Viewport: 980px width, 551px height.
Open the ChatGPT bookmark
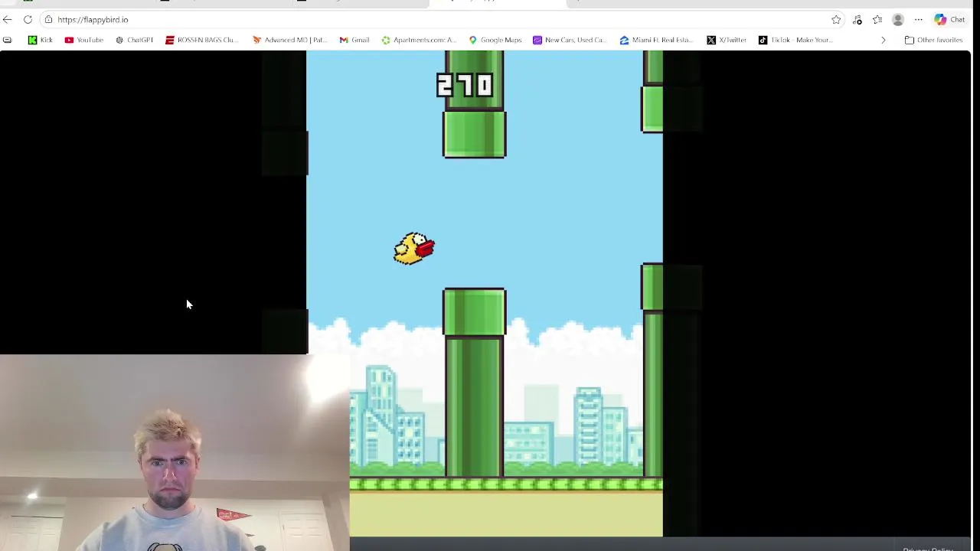(135, 40)
